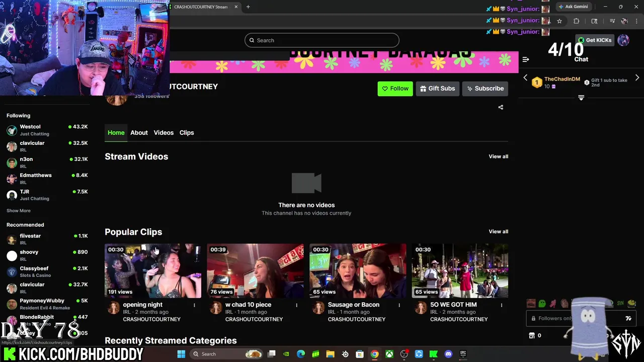Open a new Chrome tab
Image resolution: width=644 pixels, height=362 pixels.
point(248,7)
